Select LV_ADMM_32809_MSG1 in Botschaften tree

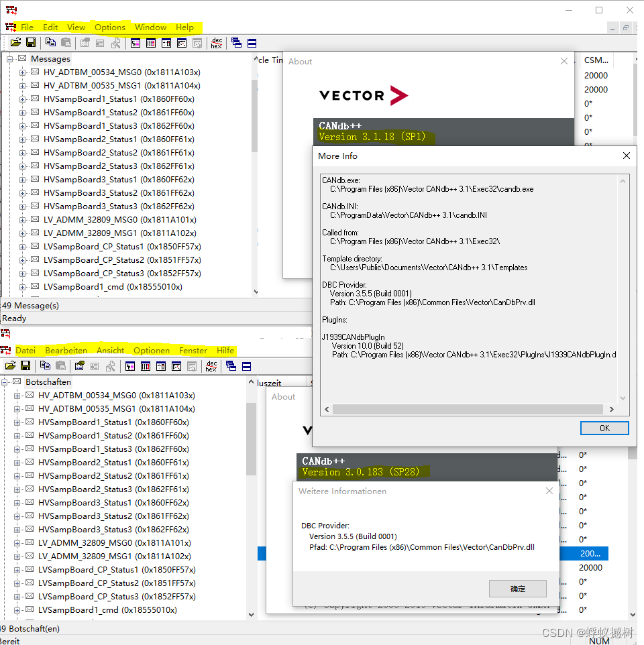click(x=114, y=556)
